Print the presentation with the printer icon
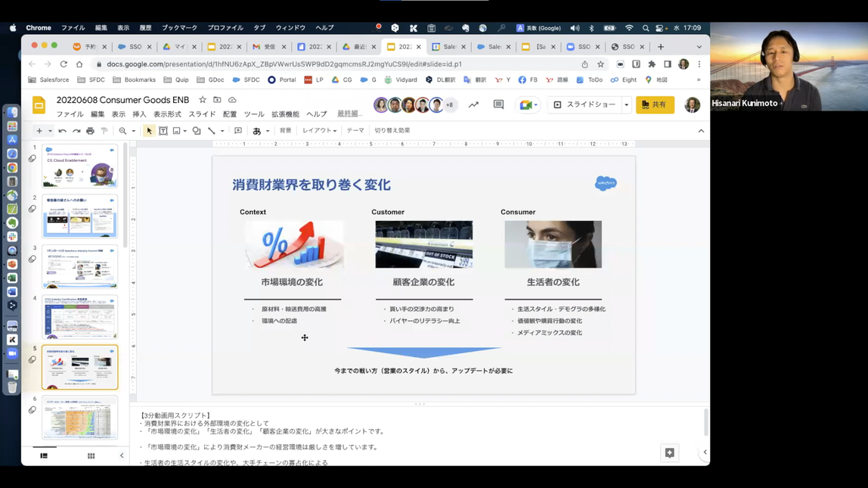The height and width of the screenshot is (488, 868). coord(90,131)
